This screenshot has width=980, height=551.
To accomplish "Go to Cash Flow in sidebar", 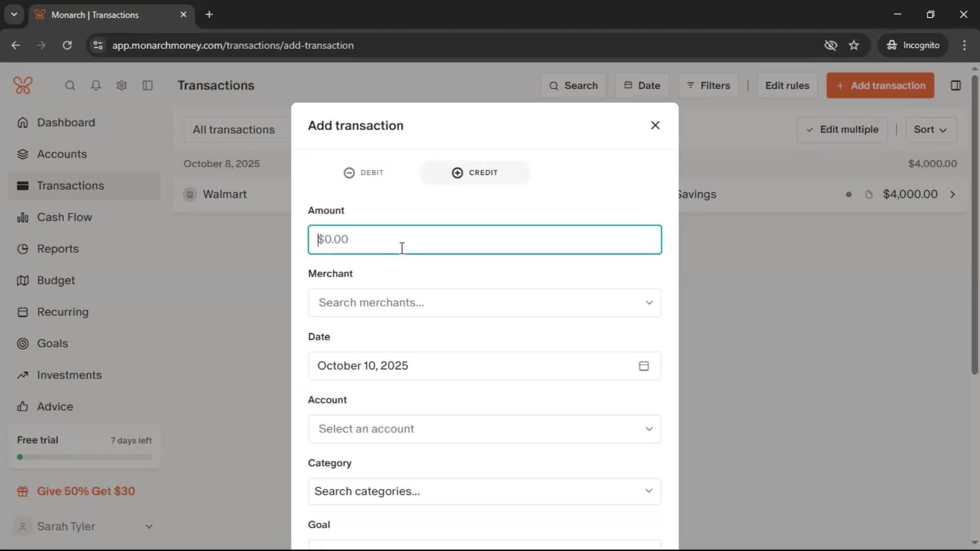I will (x=64, y=217).
